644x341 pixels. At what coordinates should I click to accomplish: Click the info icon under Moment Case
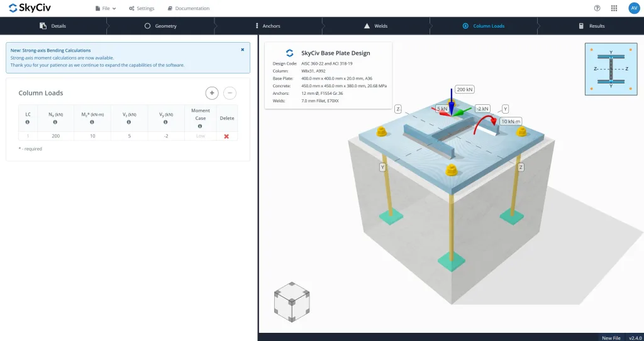[x=200, y=126]
